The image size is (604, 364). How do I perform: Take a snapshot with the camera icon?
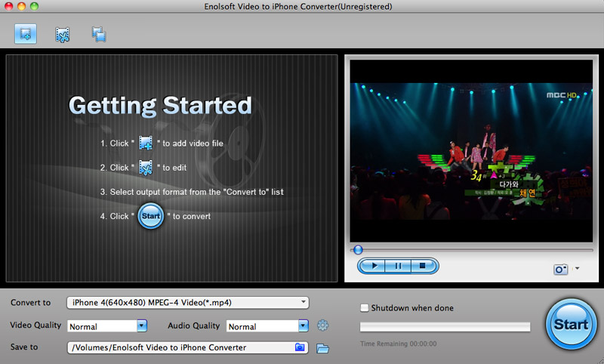tap(560, 270)
